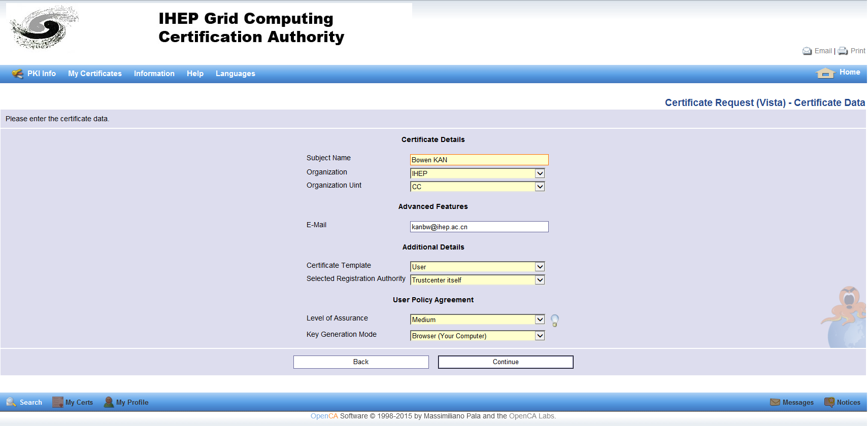Click the Print link

[858, 51]
